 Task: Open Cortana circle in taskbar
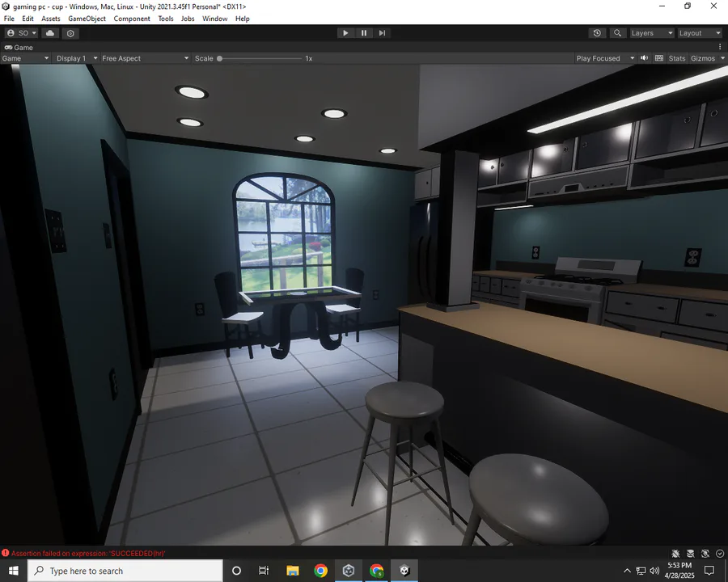[x=236, y=571]
